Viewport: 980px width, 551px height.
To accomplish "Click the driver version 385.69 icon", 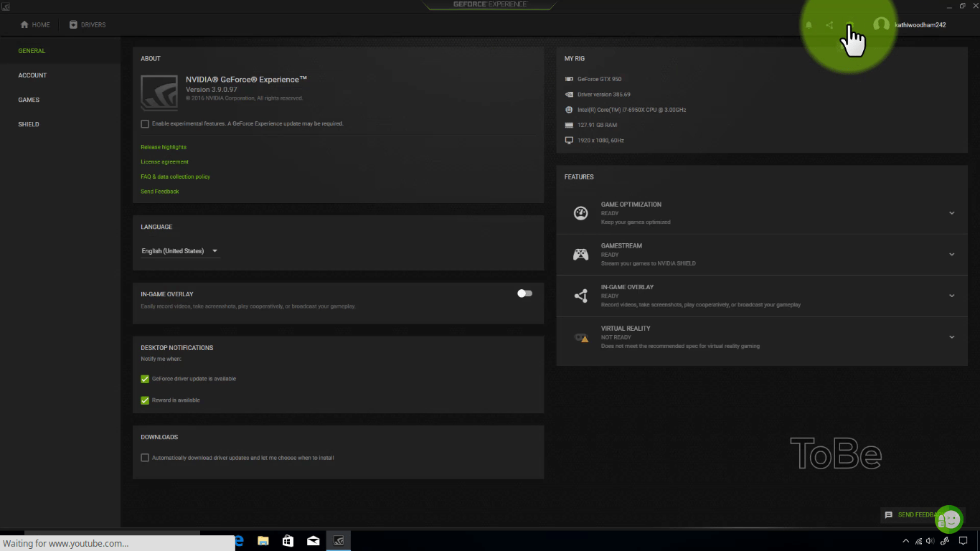I will pyautogui.click(x=569, y=95).
